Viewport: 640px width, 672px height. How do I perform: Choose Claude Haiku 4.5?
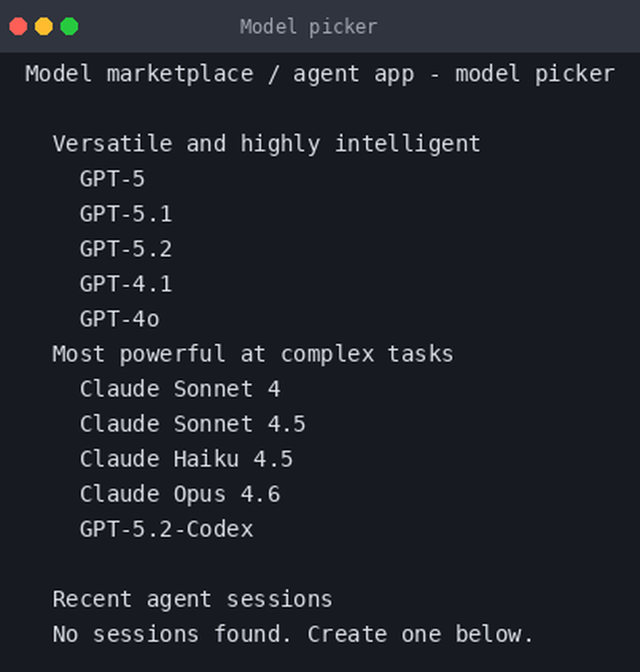point(186,459)
